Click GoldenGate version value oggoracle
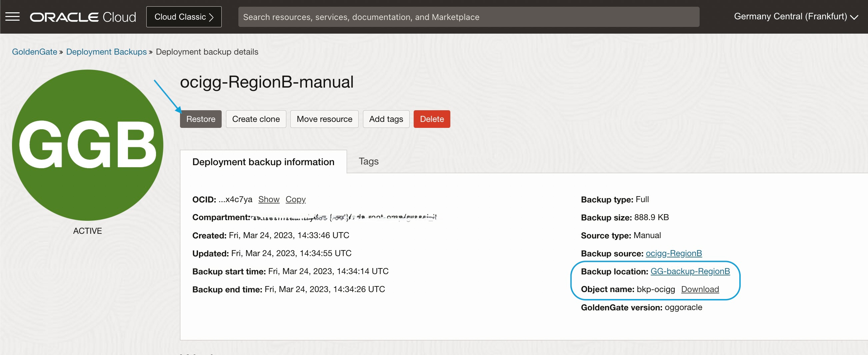 coord(683,307)
